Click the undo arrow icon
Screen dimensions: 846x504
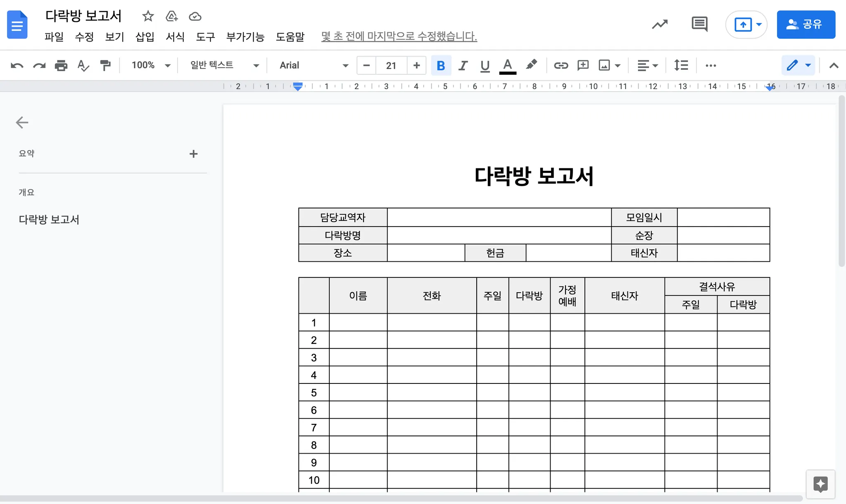click(17, 65)
